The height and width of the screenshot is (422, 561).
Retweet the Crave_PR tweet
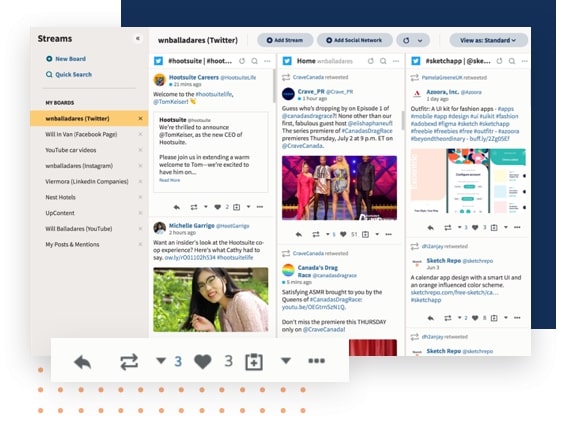pos(316,234)
